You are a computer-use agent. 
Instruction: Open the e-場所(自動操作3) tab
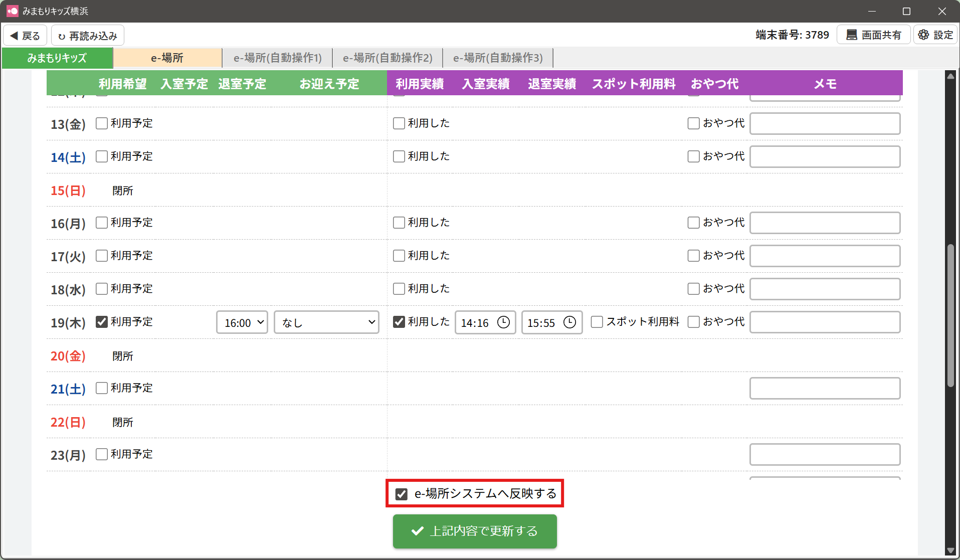(x=498, y=58)
